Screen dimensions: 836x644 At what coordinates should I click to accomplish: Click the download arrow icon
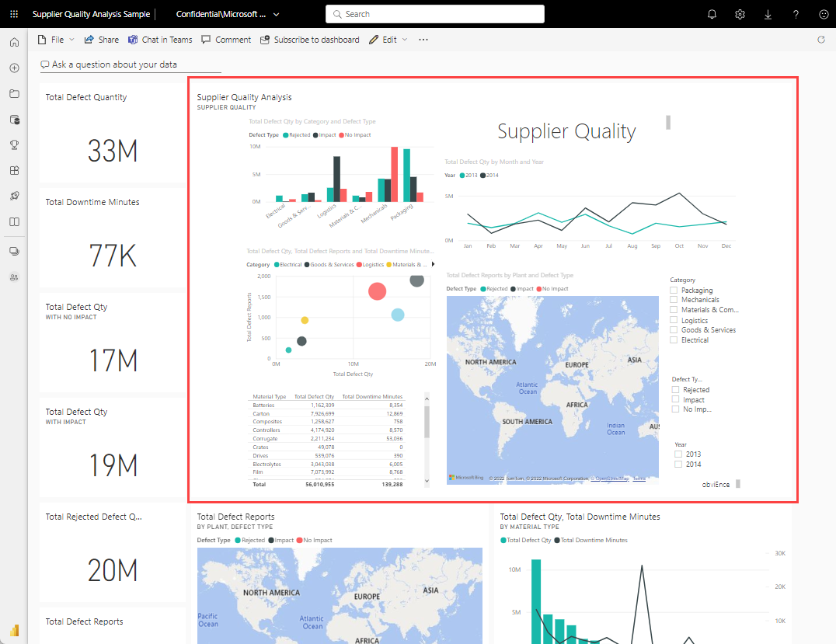click(768, 14)
